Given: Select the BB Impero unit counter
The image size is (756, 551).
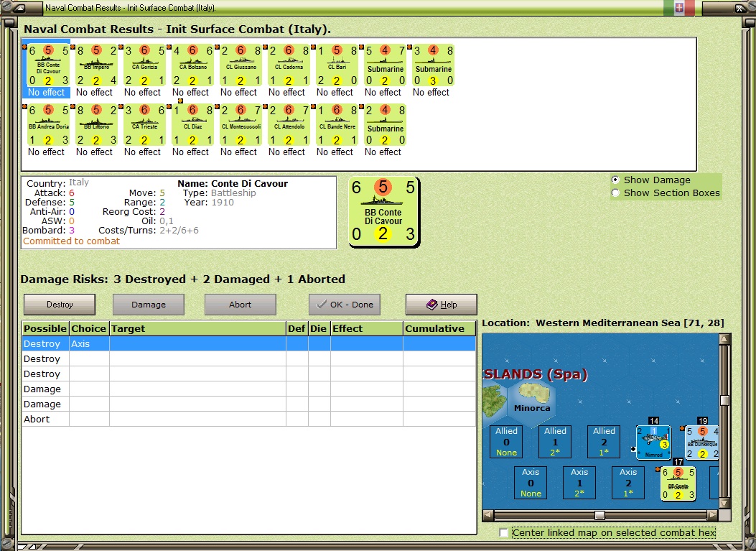Looking at the screenshot, I should tap(96, 65).
